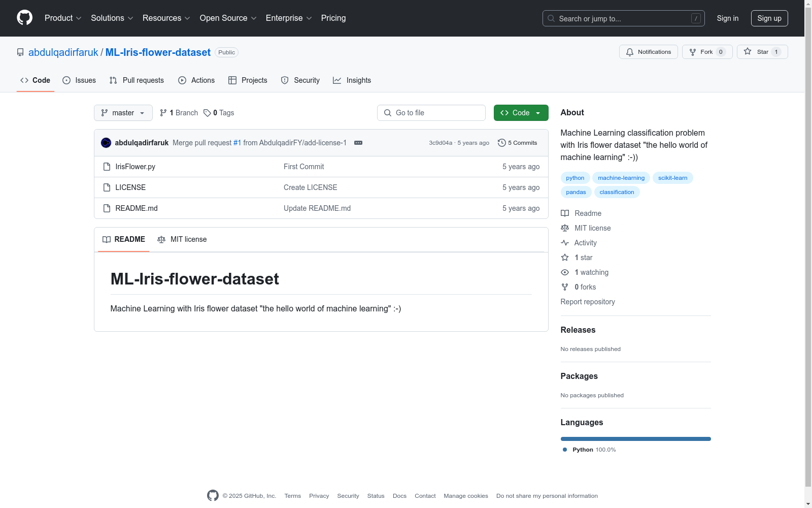Open the Actions tab

point(196,80)
